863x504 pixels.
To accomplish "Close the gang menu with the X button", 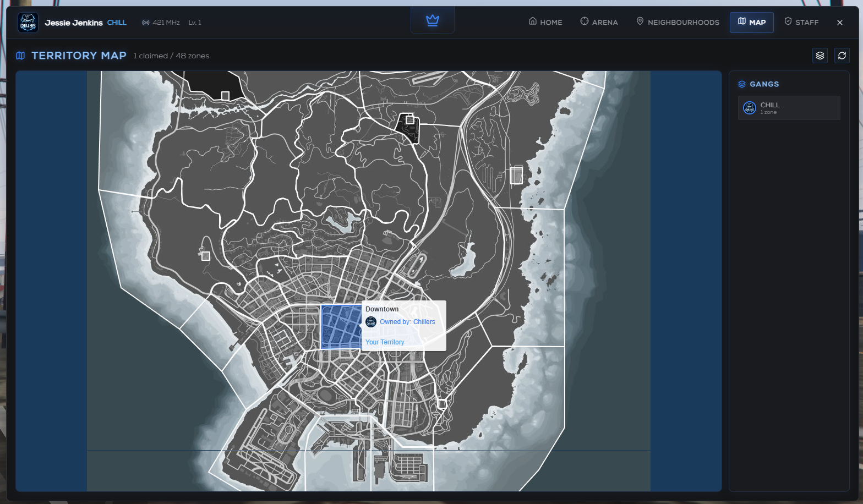I will tap(840, 23).
